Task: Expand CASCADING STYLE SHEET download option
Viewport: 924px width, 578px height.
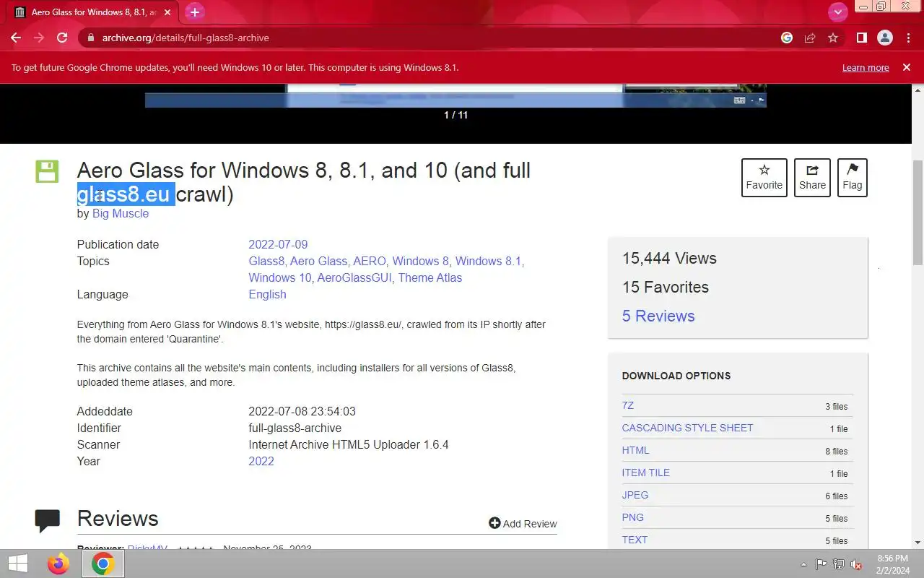Action: coord(687,428)
